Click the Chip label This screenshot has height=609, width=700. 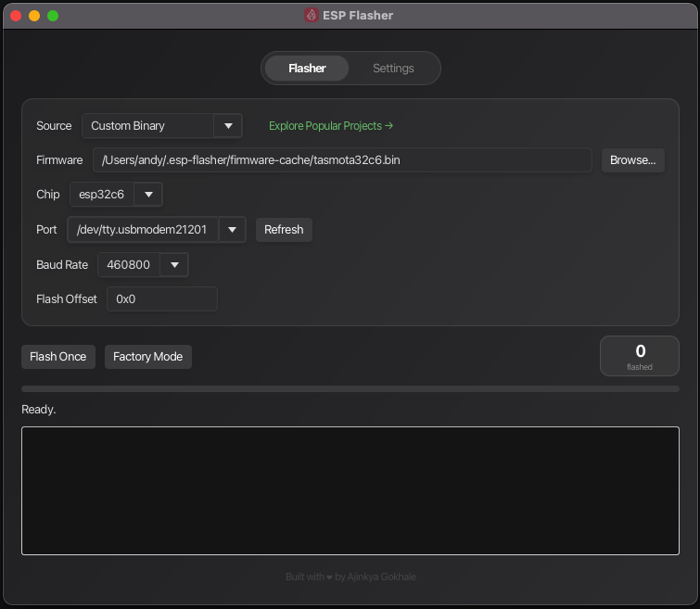pyautogui.click(x=48, y=195)
